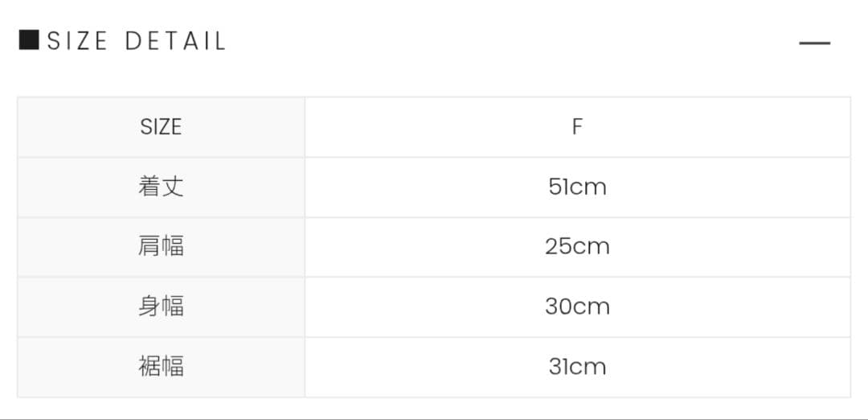868x420 pixels.
Task: Click the 着 character in the table
Action: coord(149,187)
